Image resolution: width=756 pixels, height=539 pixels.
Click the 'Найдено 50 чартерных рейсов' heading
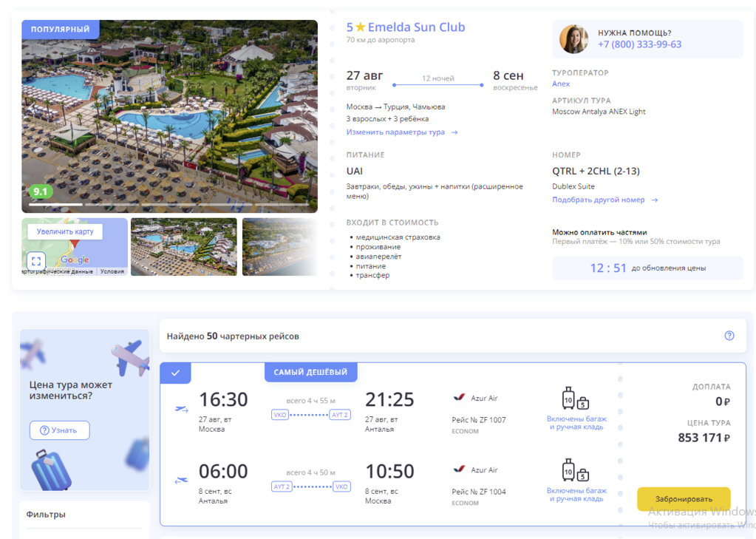(233, 336)
